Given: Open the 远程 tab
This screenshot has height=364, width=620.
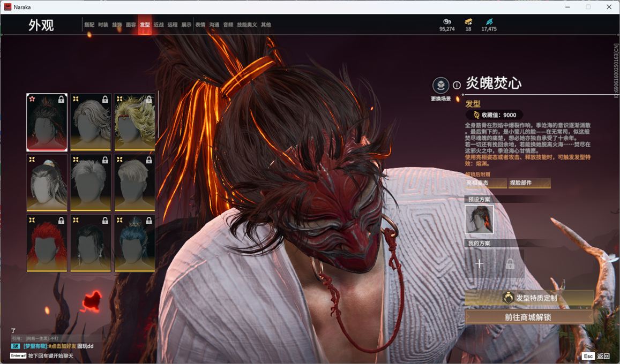Looking at the screenshot, I should click(173, 25).
